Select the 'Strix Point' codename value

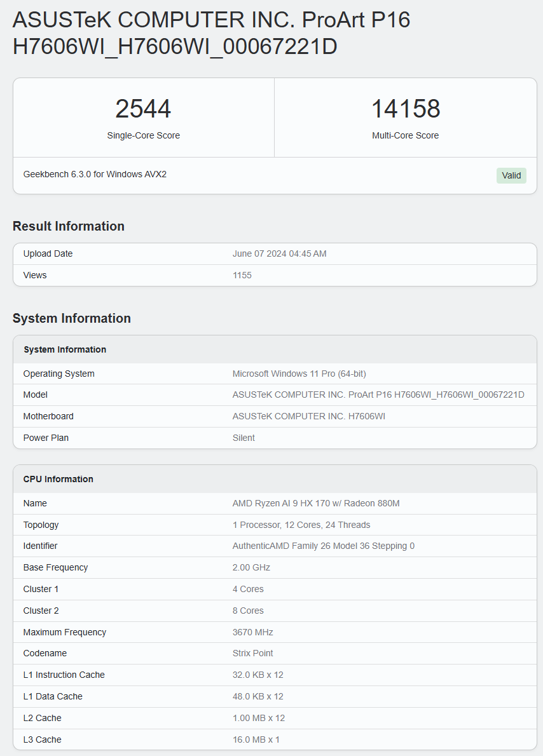253,653
